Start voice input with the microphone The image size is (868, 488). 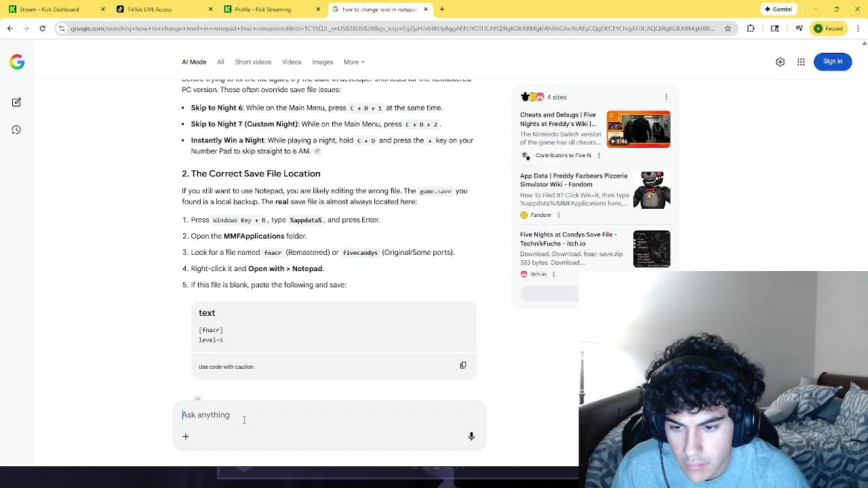471,436
